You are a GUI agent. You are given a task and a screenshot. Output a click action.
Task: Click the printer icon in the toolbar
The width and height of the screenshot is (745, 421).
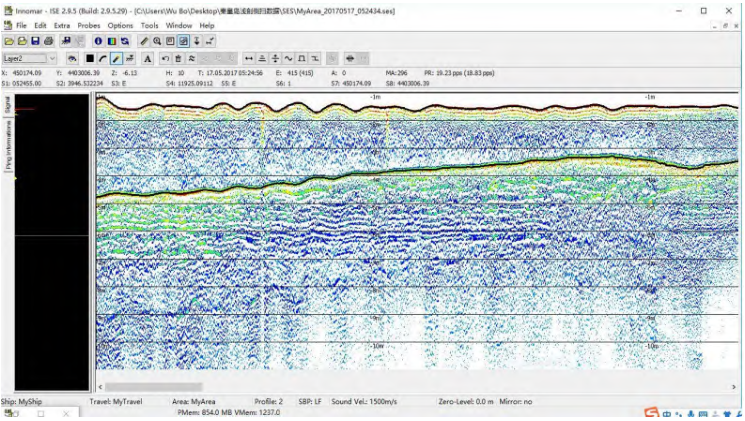pyautogui.click(x=48, y=41)
